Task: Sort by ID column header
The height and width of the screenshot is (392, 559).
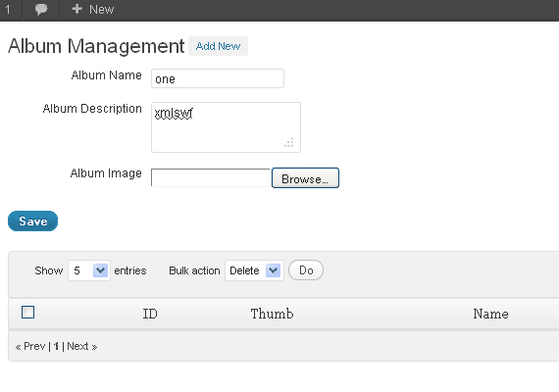Action: coord(150,314)
